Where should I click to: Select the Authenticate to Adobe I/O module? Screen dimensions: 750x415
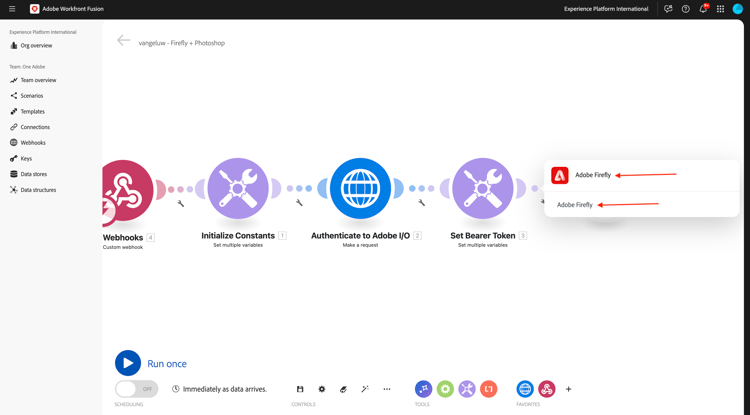click(x=360, y=188)
